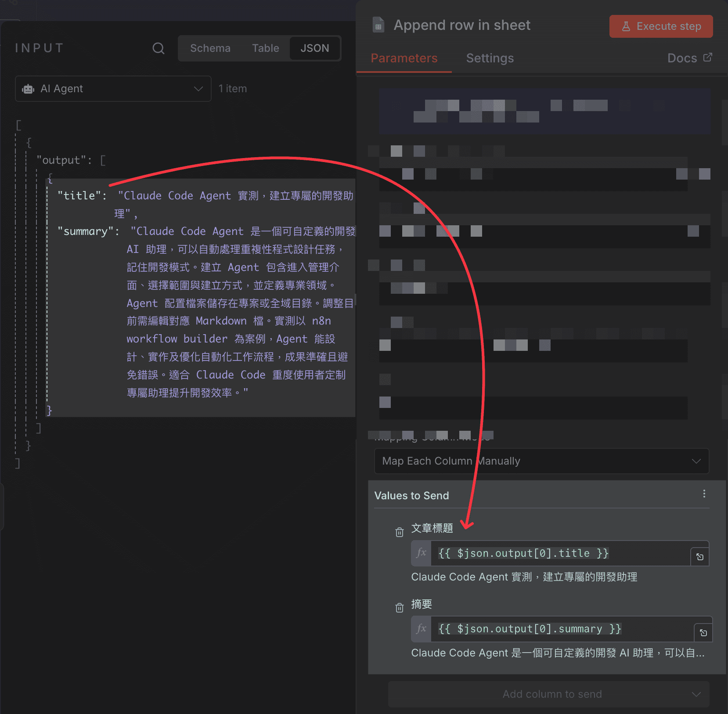This screenshot has height=714, width=728.
Task: Open the Settings tab
Action: (490, 58)
